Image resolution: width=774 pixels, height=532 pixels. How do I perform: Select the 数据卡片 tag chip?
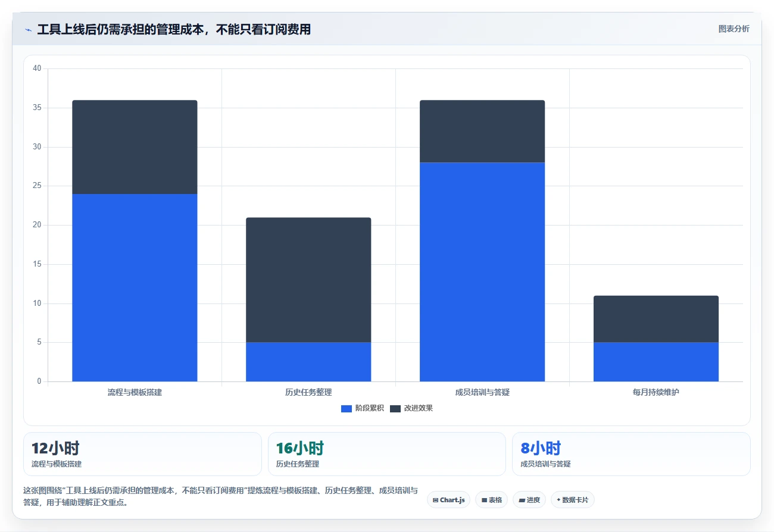572,500
